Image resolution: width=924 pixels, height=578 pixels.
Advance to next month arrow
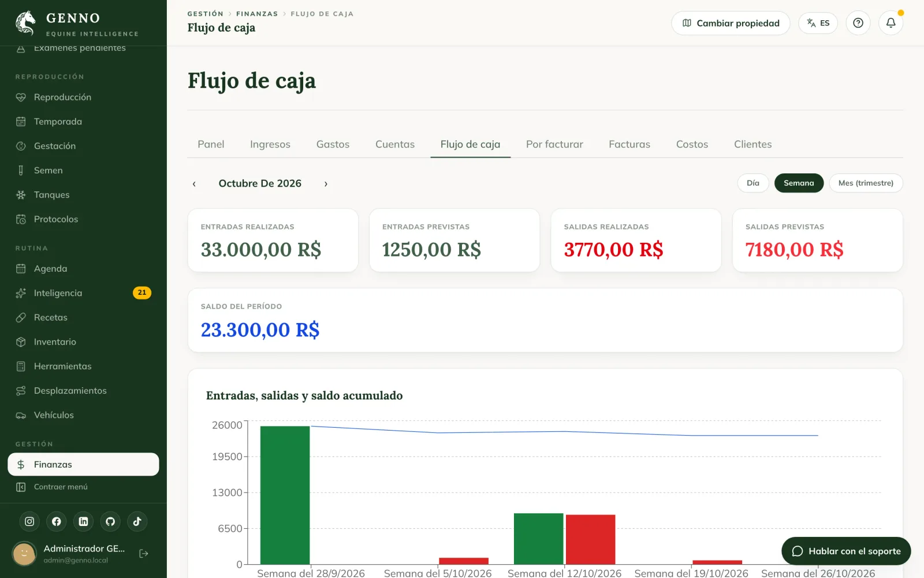coord(326,184)
